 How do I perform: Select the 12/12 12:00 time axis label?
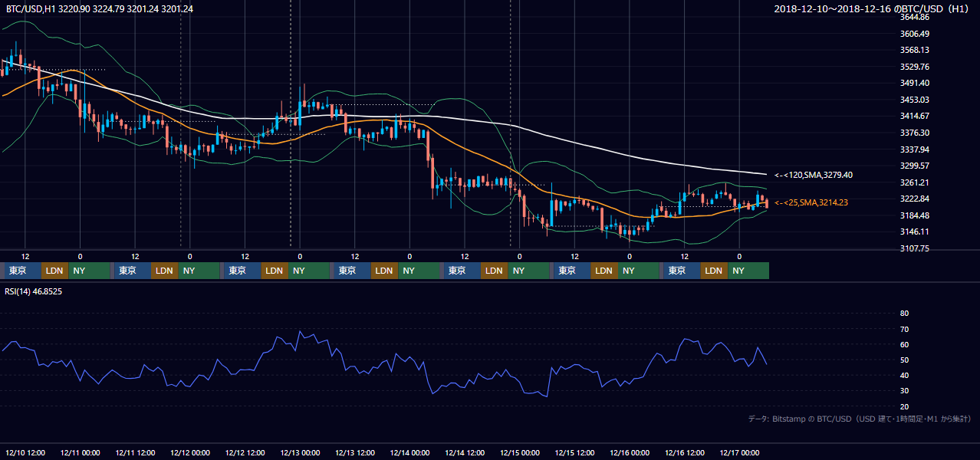pos(245,453)
